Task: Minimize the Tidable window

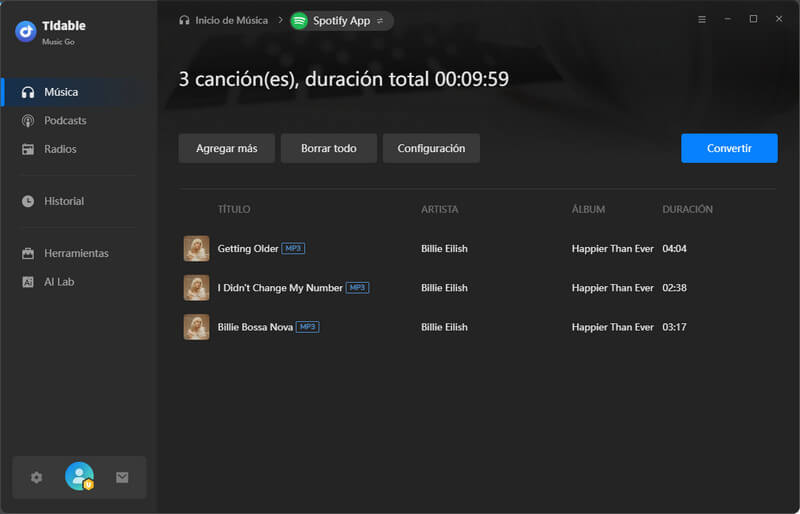Action: pos(728,19)
